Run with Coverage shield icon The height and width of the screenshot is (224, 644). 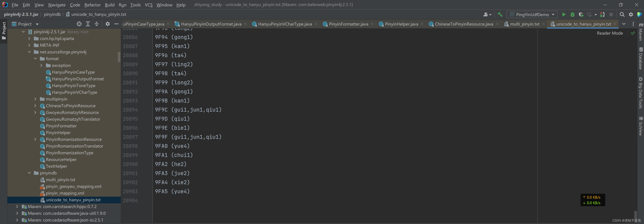[x=581, y=14]
